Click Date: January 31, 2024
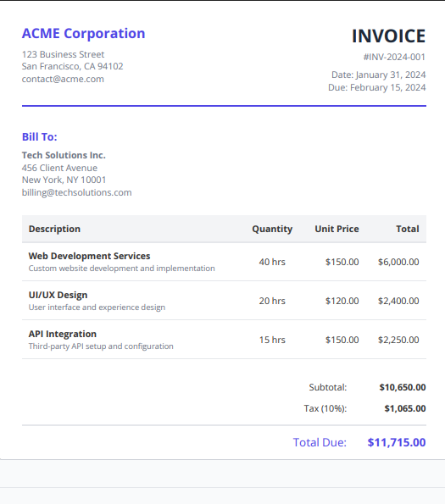Viewport: 445px width, 504px height. (x=378, y=75)
